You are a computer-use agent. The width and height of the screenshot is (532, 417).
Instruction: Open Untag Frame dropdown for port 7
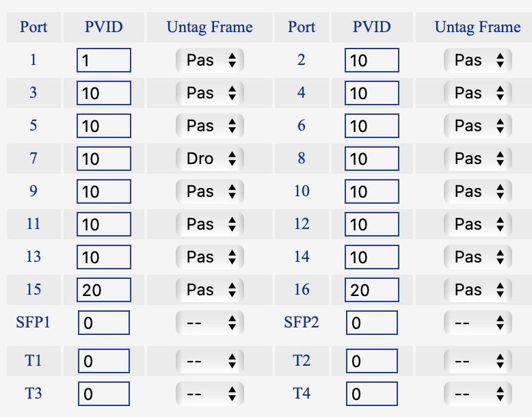point(209,159)
